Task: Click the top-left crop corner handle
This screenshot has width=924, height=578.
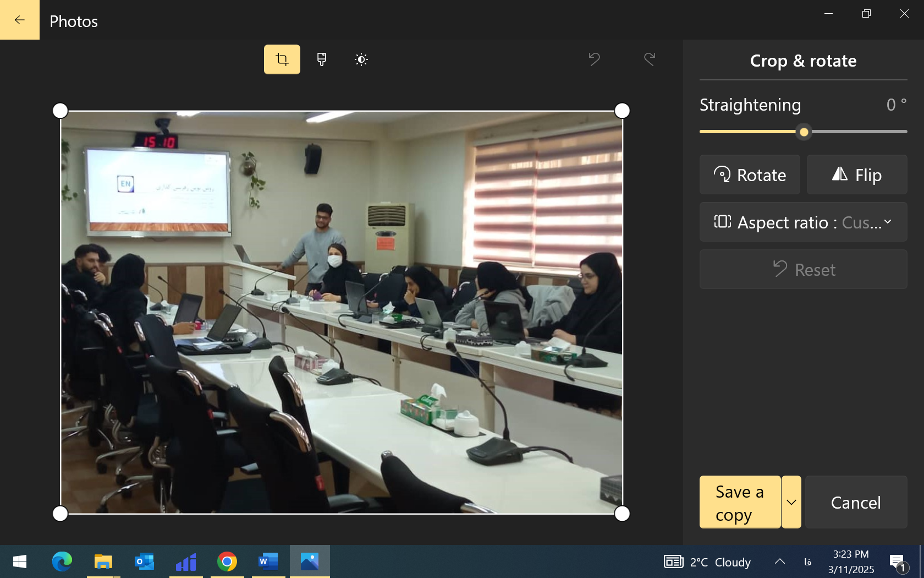Action: click(x=61, y=111)
